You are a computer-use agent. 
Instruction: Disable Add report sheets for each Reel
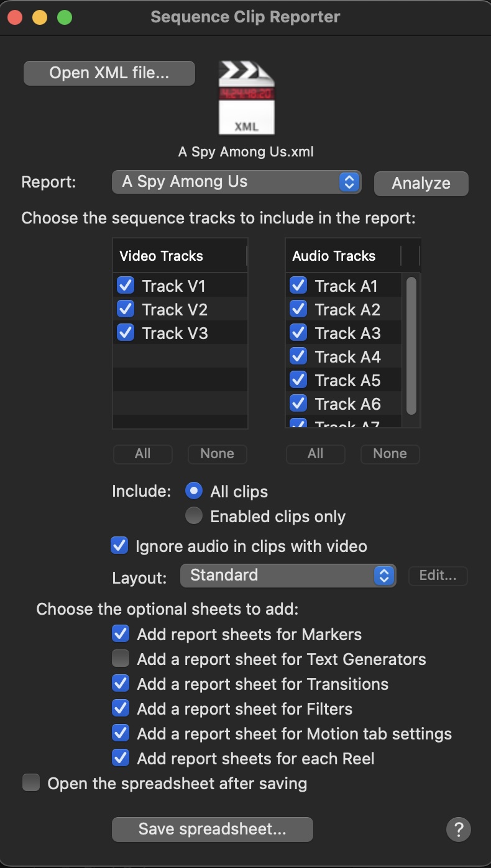120,757
